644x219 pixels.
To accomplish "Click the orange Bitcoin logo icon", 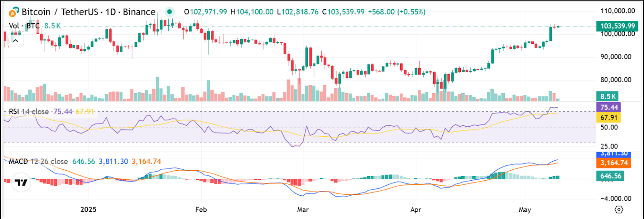I will 12,13.
